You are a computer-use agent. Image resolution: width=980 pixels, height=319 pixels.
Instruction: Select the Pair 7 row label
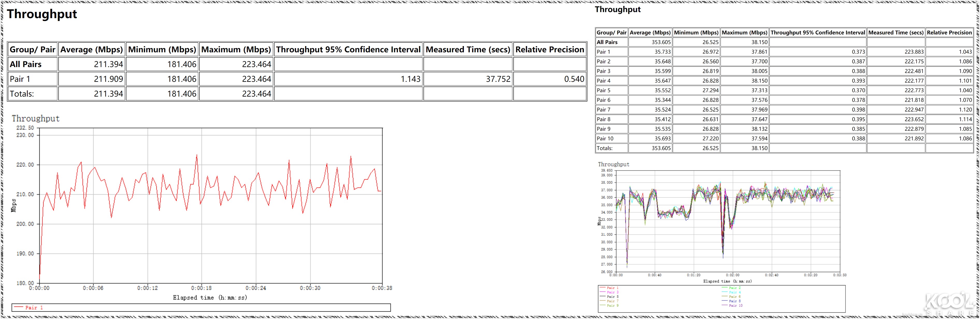[603, 110]
